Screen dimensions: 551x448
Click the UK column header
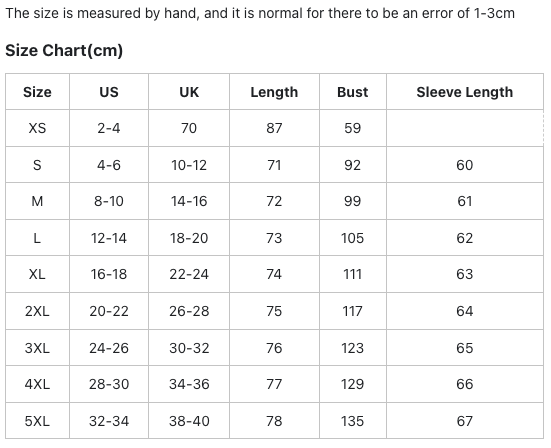coord(189,92)
